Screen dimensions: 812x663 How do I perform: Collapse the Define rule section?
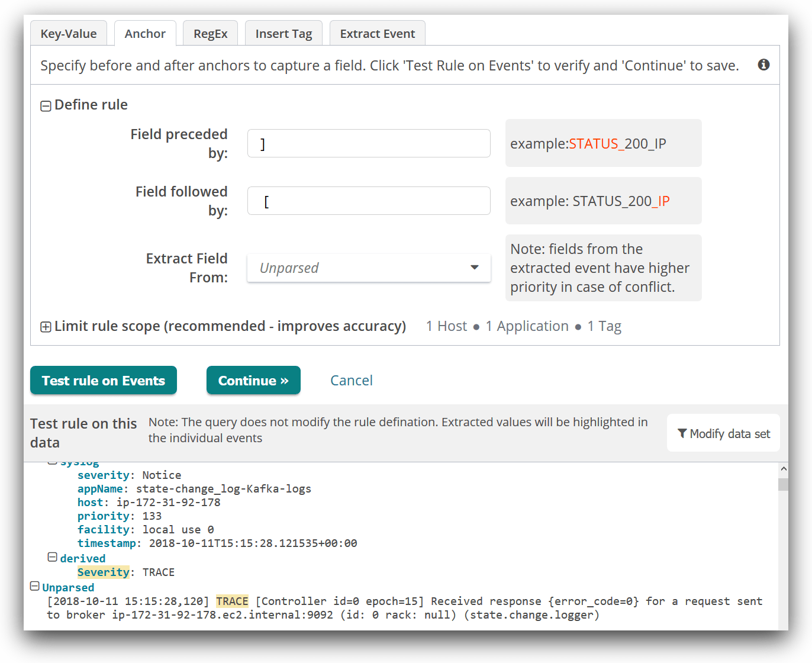point(46,106)
